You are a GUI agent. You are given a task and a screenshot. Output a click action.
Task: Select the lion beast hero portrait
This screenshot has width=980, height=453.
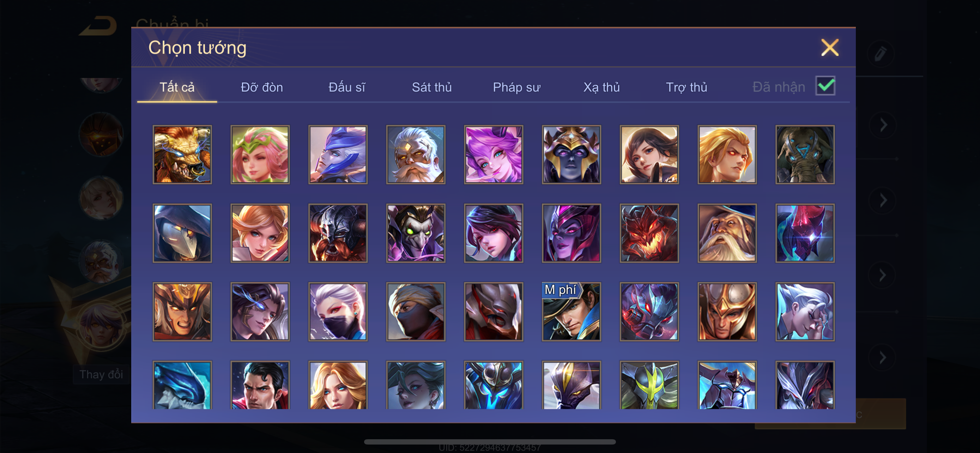pyautogui.click(x=182, y=155)
